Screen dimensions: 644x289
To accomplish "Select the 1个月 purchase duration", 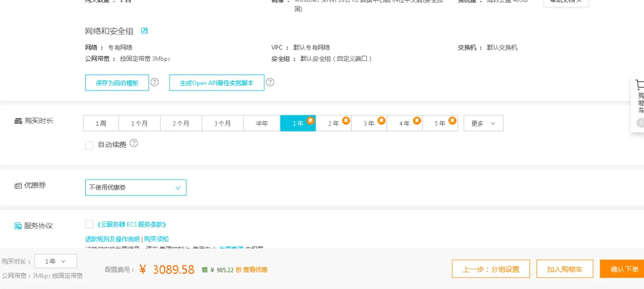I will [x=139, y=123].
